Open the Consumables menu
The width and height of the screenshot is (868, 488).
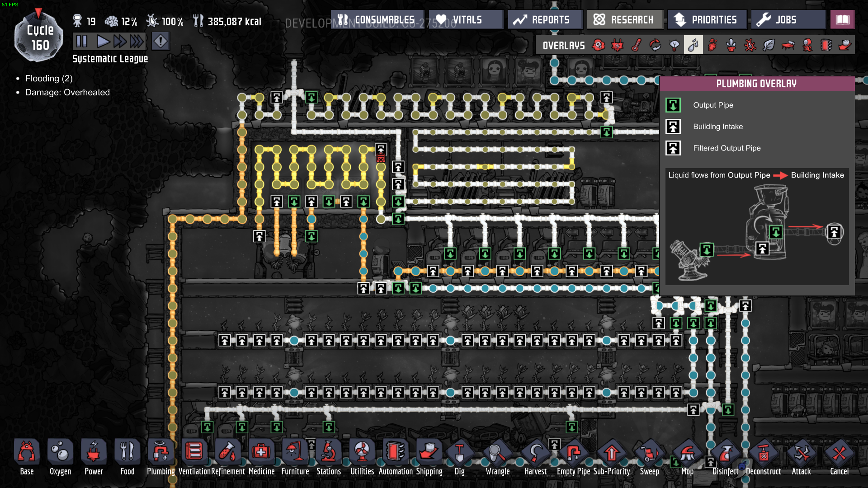pos(377,20)
